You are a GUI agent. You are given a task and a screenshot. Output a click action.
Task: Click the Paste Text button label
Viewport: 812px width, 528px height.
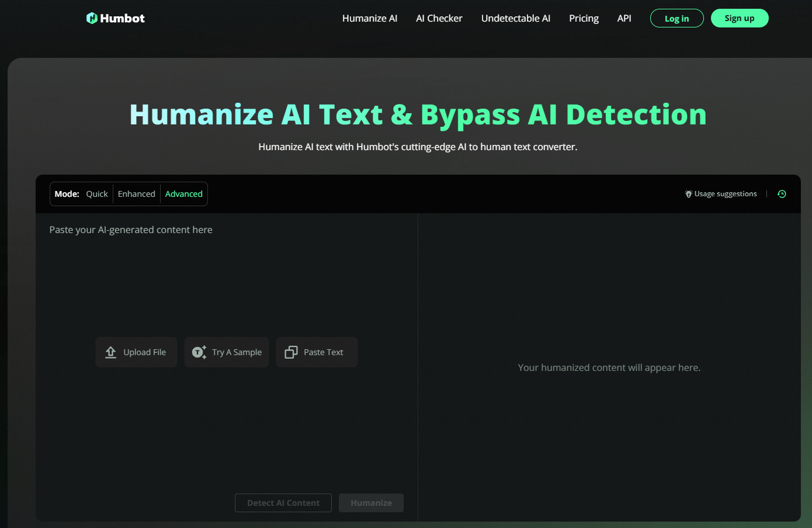[324, 352]
